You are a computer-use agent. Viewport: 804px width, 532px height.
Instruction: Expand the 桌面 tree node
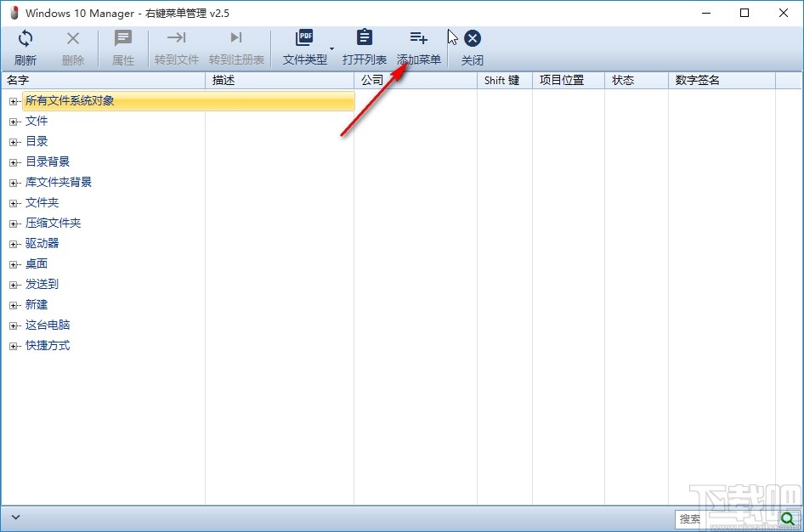[14, 263]
